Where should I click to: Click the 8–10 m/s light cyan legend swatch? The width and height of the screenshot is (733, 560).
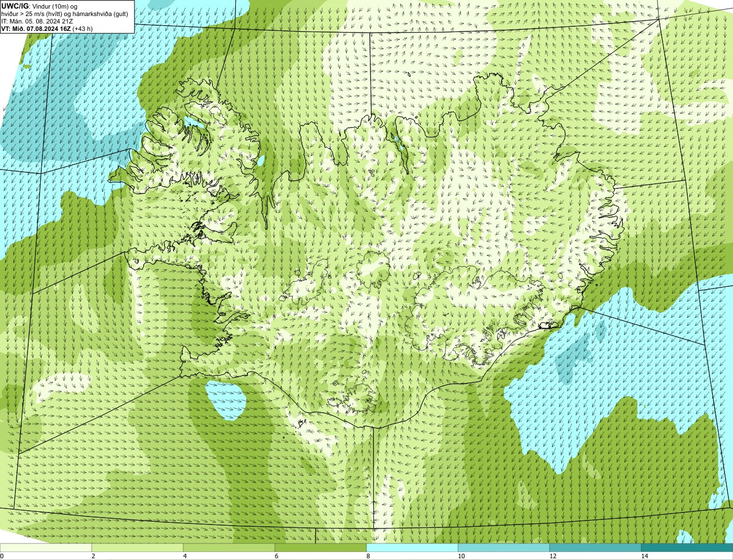(412, 547)
